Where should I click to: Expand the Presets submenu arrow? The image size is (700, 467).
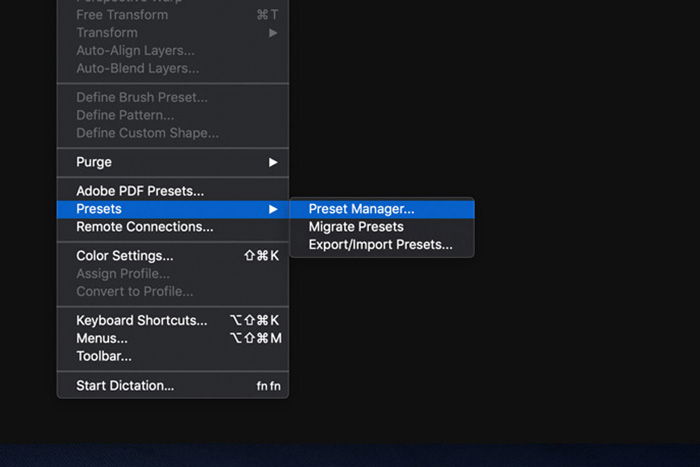(x=273, y=209)
